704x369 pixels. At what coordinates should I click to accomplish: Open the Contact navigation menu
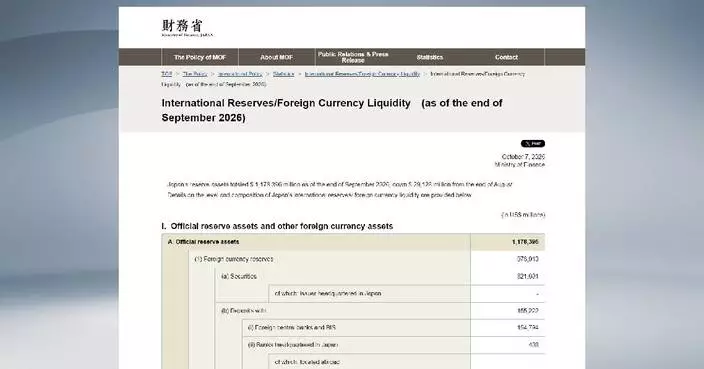[506, 57]
